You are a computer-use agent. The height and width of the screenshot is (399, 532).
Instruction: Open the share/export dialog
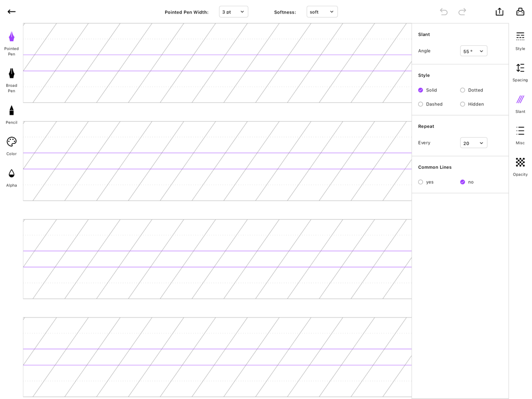[499, 11]
